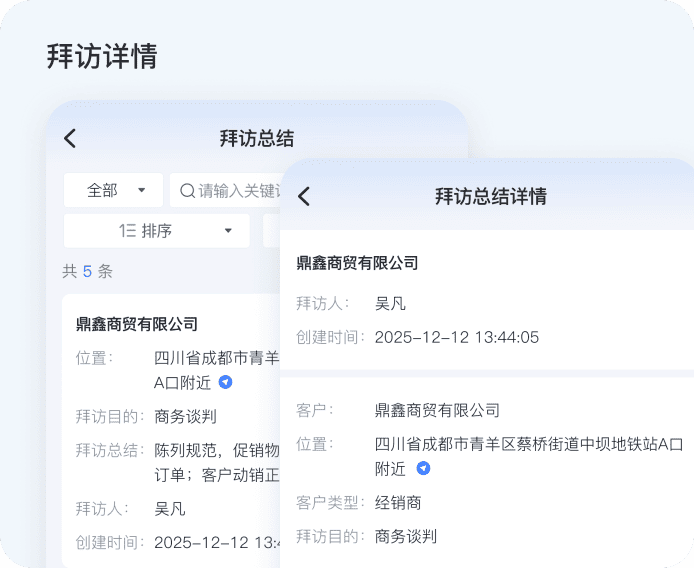This screenshot has width=694, height=568.
Task: Open the 鼎鑫商贸有限公司 card in the list
Action: coord(137,324)
